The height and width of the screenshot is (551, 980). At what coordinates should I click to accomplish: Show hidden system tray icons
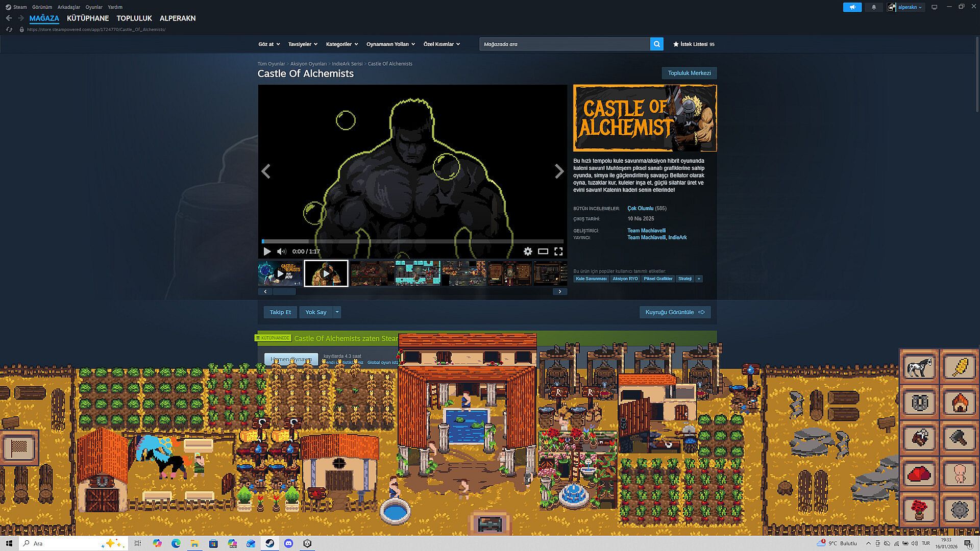pyautogui.click(x=868, y=543)
